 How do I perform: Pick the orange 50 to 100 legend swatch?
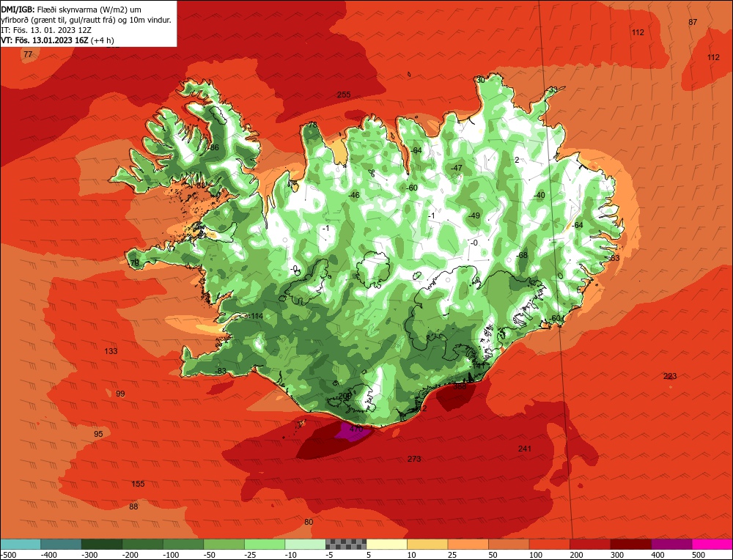click(509, 544)
